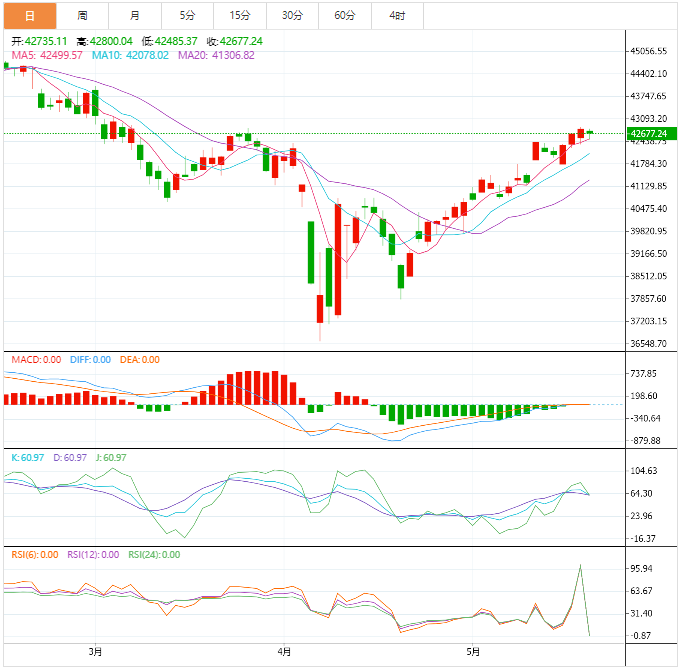Screen dimensions: 680x667
Task: Switch to the 周 weekly tab
Action: tap(82, 15)
